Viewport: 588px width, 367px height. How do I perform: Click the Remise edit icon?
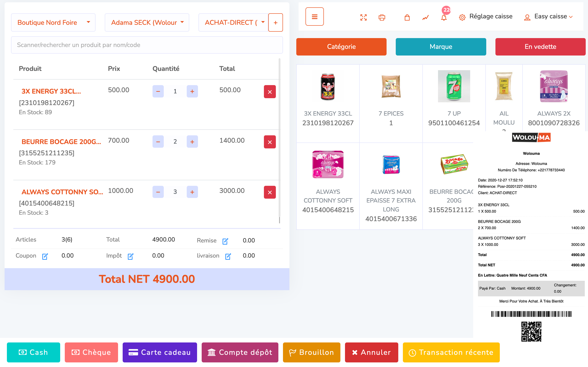pos(225,241)
